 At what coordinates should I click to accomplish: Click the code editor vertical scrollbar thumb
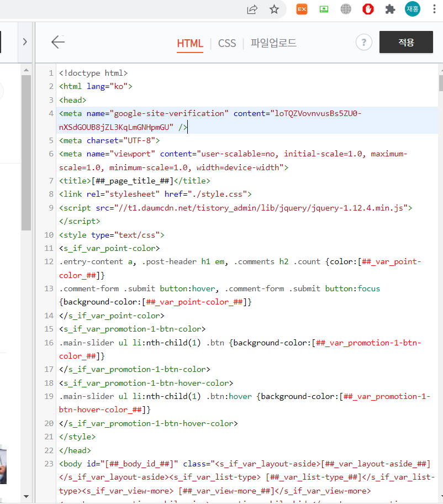click(x=441, y=83)
